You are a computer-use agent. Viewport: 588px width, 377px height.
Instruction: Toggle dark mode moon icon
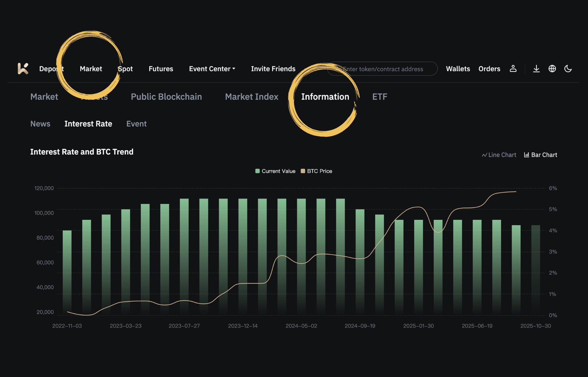coord(568,69)
